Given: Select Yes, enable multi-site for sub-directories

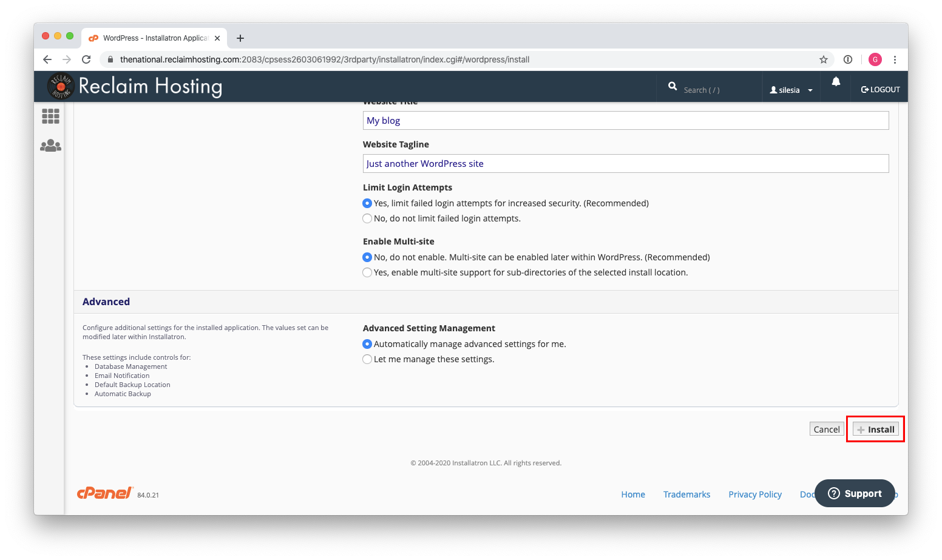Looking at the screenshot, I should [367, 272].
